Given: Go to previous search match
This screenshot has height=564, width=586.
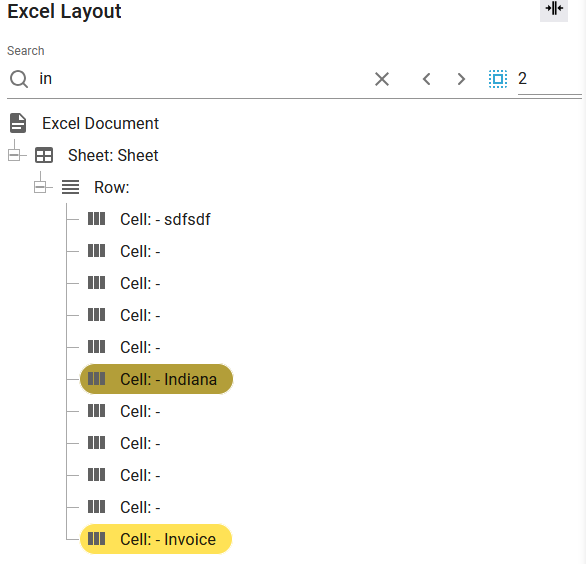Looking at the screenshot, I should click(426, 79).
